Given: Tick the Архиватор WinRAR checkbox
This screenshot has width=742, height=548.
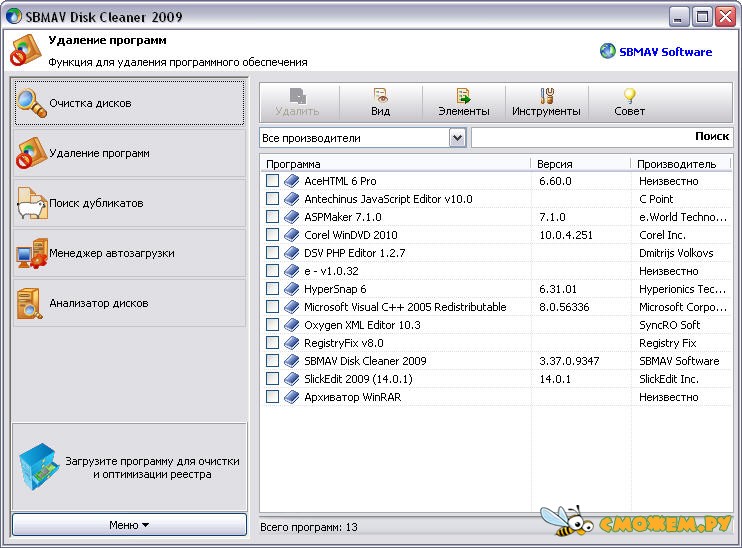Looking at the screenshot, I should coord(272,397).
